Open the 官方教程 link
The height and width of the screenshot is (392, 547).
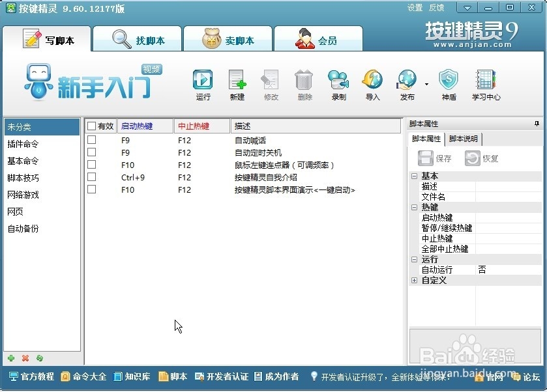32,376
